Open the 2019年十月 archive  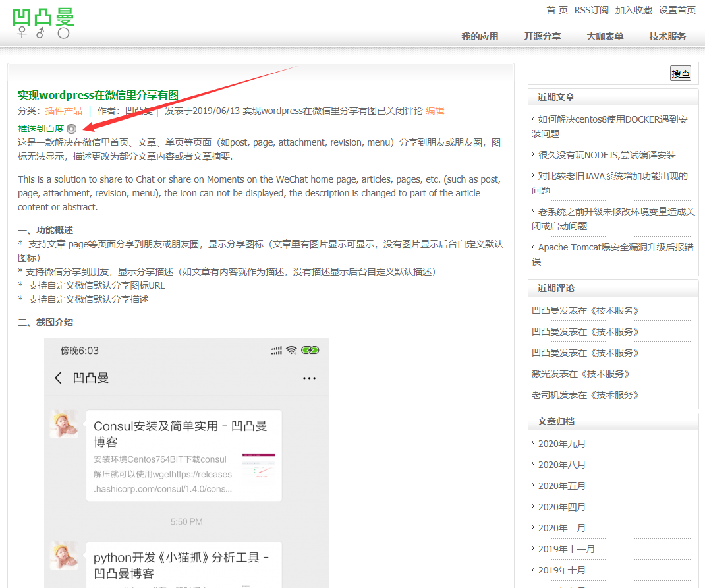[x=561, y=570]
